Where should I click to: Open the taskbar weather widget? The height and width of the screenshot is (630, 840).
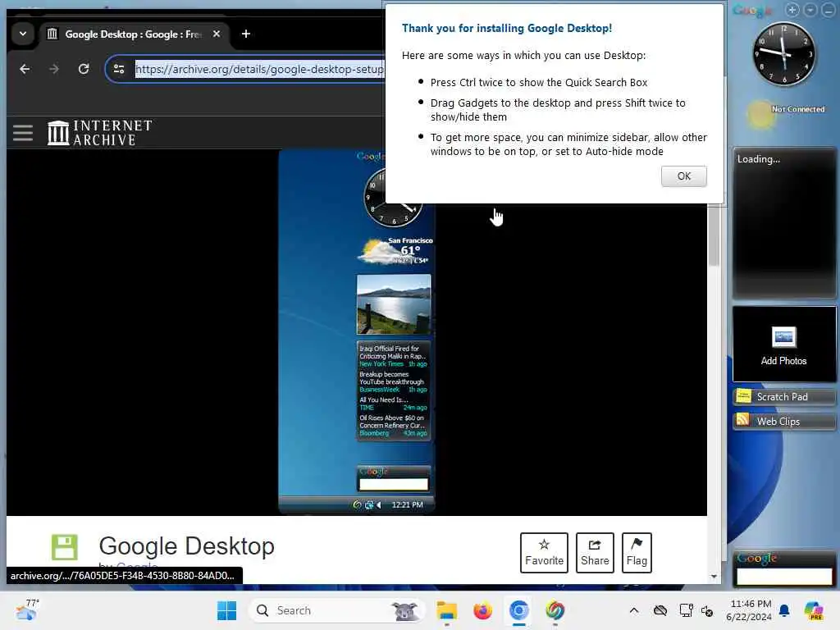[x=27, y=610]
